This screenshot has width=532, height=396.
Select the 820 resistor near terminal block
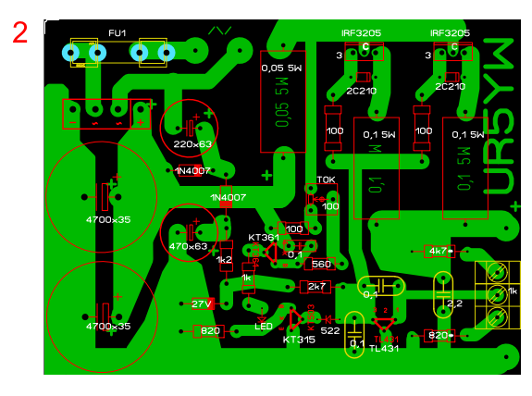(439, 336)
